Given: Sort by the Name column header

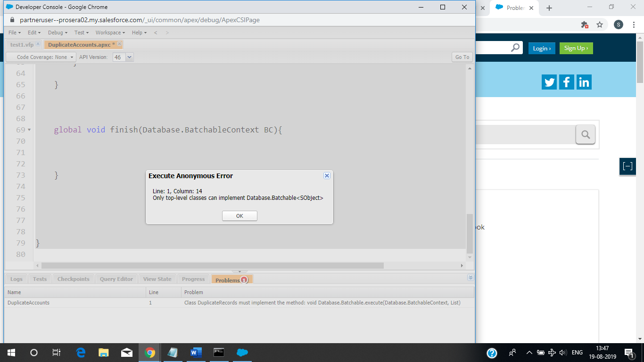Looking at the screenshot, I should [x=75, y=292].
